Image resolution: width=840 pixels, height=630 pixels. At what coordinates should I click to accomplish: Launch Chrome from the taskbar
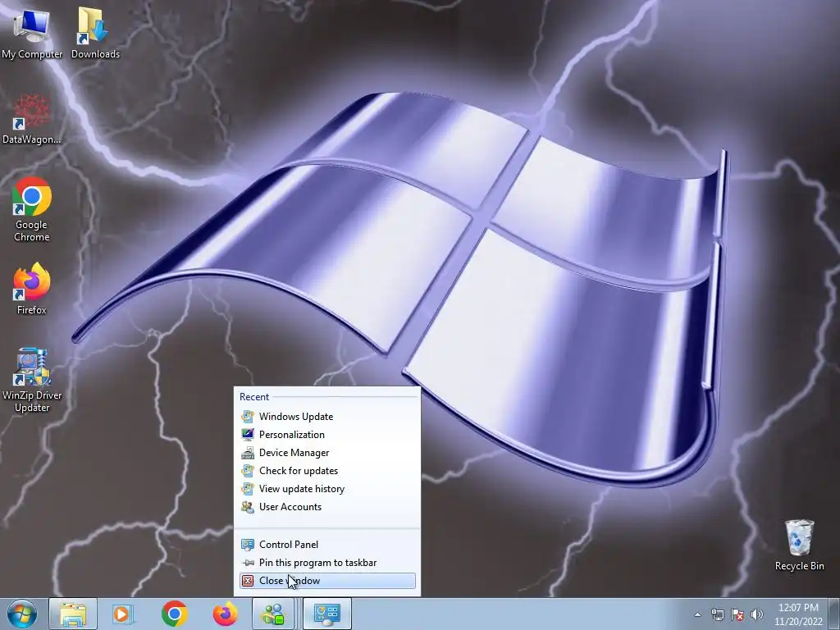(174, 614)
